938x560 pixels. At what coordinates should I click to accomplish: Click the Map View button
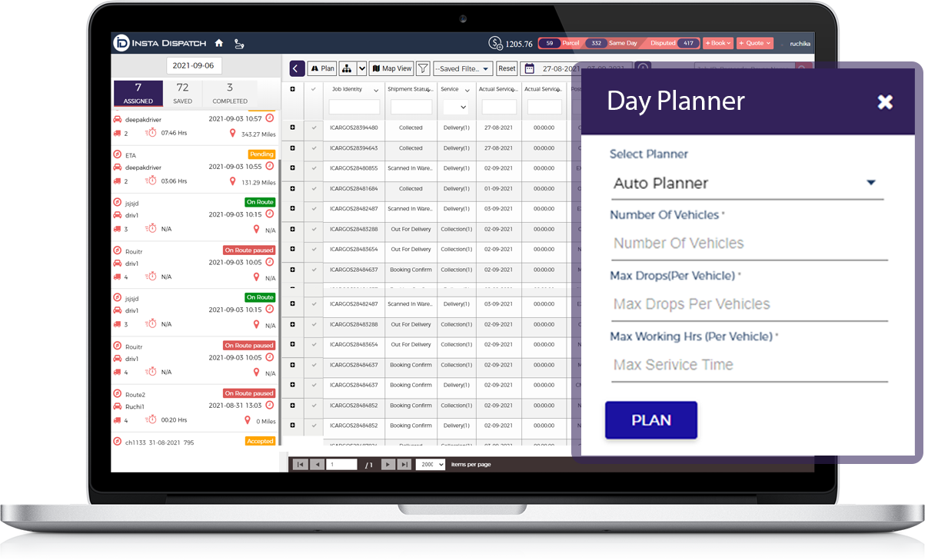(x=391, y=68)
